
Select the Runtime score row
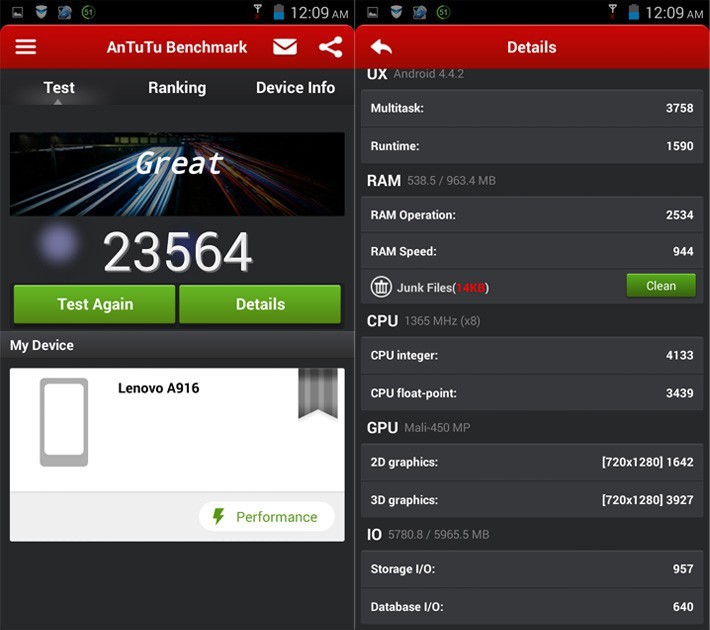(x=532, y=146)
